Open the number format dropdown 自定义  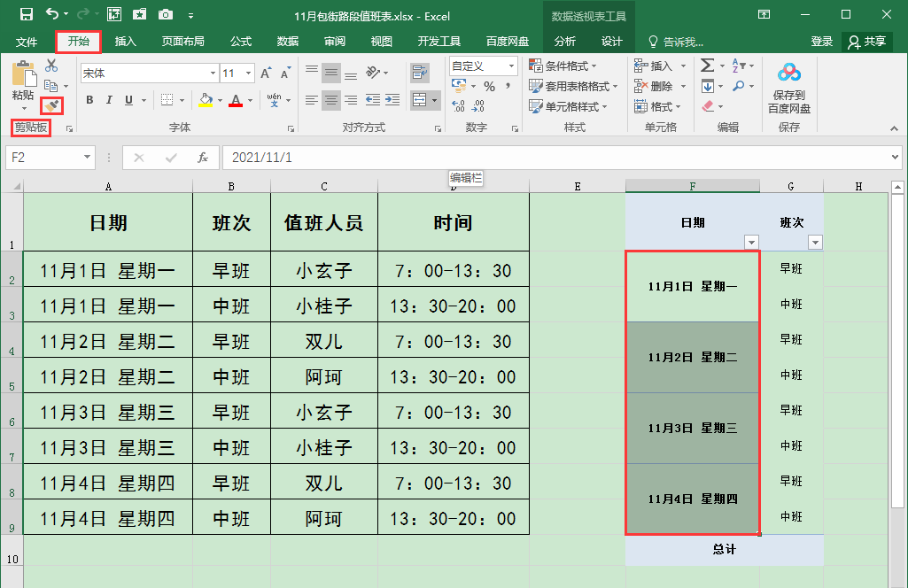(x=511, y=66)
